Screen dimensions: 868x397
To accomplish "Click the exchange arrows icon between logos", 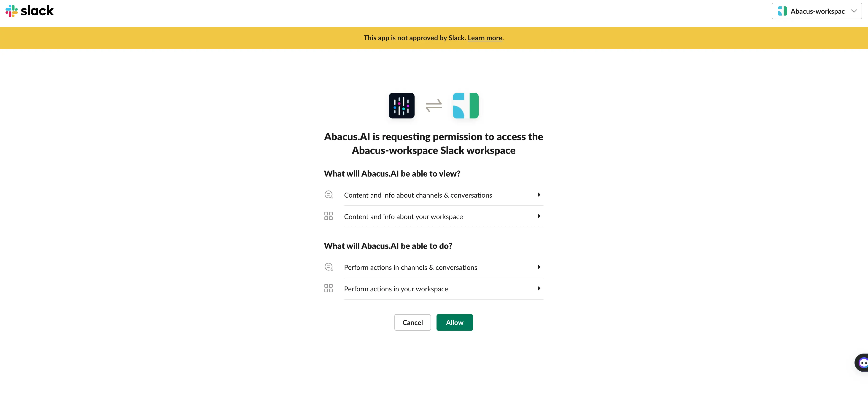I will pyautogui.click(x=433, y=106).
